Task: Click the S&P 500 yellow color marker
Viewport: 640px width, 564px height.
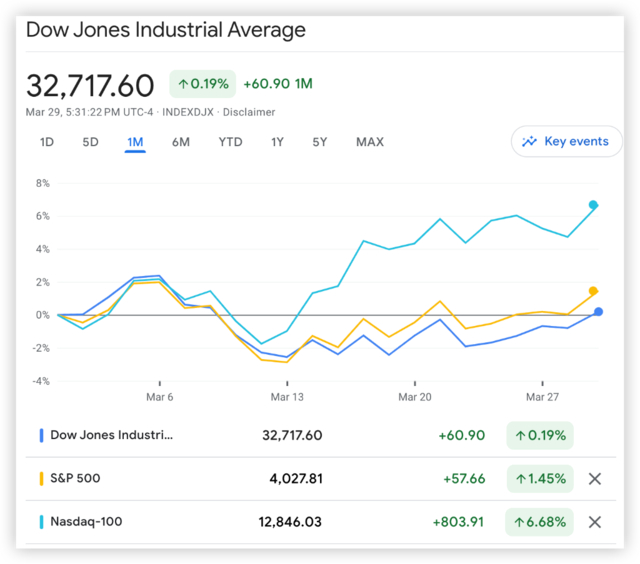Action: [x=41, y=479]
